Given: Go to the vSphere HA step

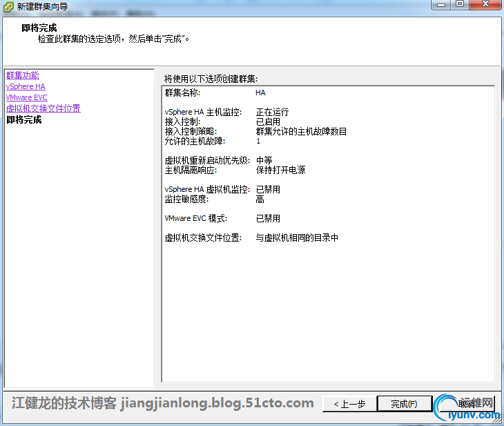Looking at the screenshot, I should point(26,86).
